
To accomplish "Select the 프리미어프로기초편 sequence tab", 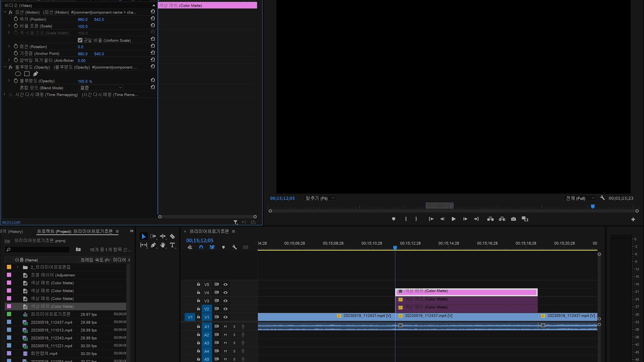I will click(x=209, y=231).
